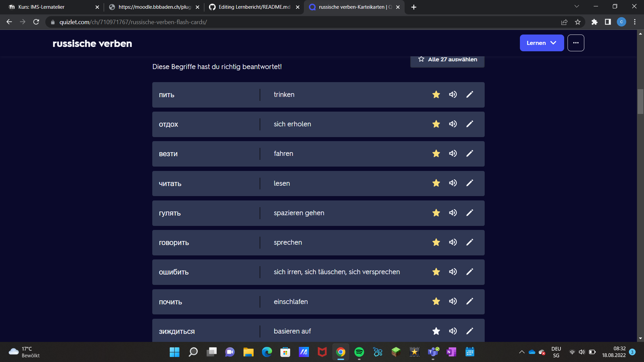Image resolution: width=644 pixels, height=362 pixels.
Task: Play audio for the пить card
Action: pyautogui.click(x=453, y=95)
